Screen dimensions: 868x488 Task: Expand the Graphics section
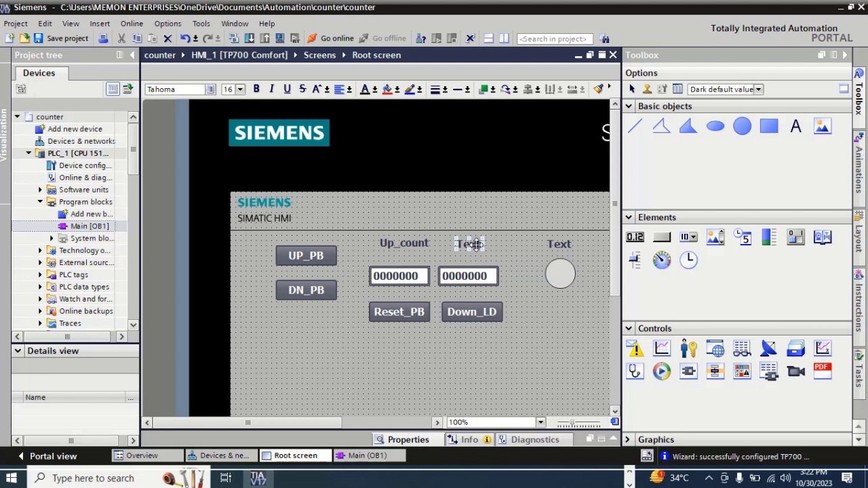click(x=627, y=440)
